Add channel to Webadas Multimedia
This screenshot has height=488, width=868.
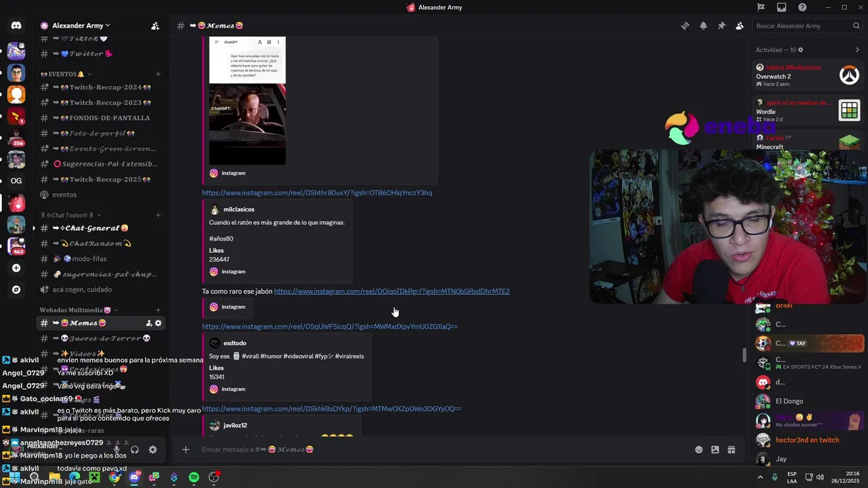click(158, 310)
